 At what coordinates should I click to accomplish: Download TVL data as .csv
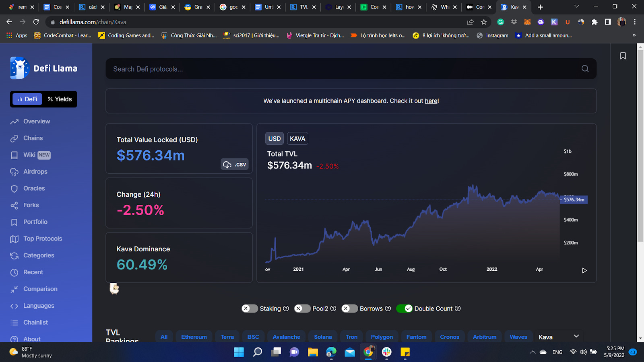[x=235, y=164]
